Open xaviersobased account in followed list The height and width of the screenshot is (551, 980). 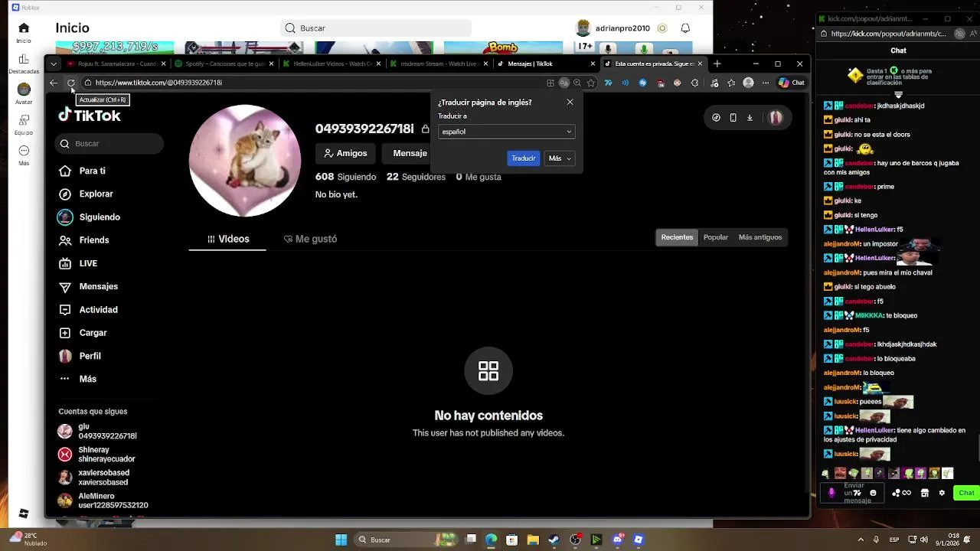pyautogui.click(x=93, y=478)
